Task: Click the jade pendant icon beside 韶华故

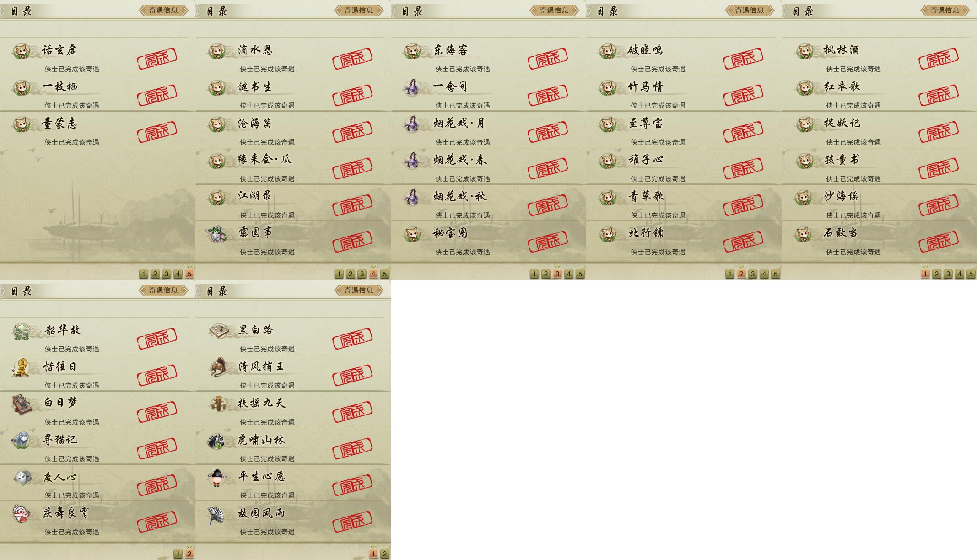Action: (x=22, y=331)
